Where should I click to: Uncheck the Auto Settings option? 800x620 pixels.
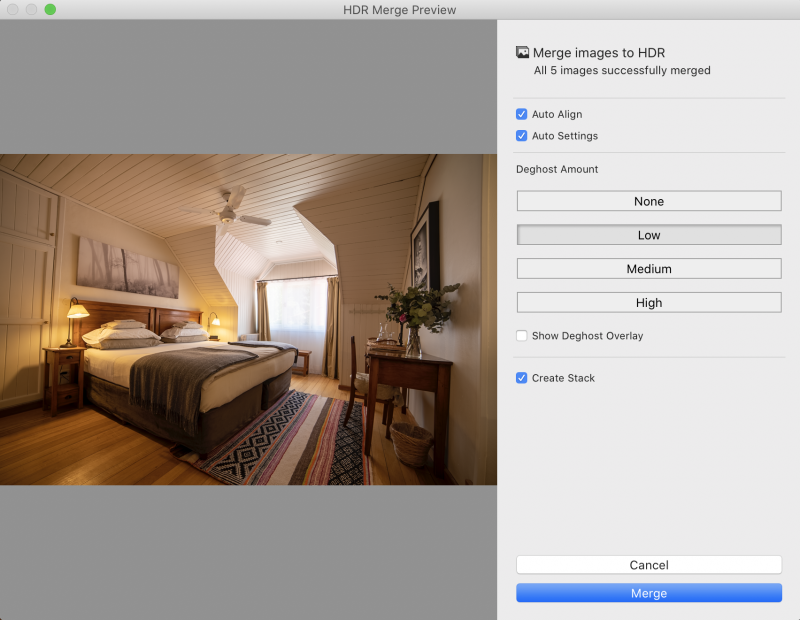522,136
